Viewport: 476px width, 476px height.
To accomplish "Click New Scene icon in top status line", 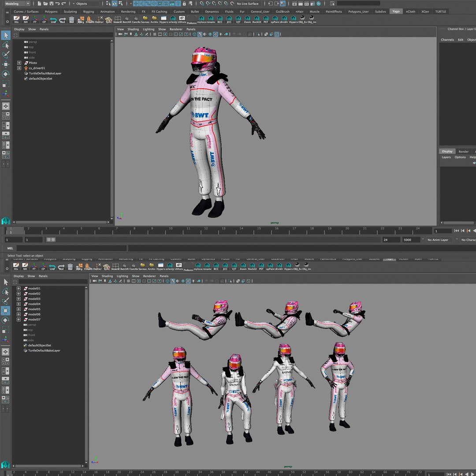I will click(x=39, y=4).
